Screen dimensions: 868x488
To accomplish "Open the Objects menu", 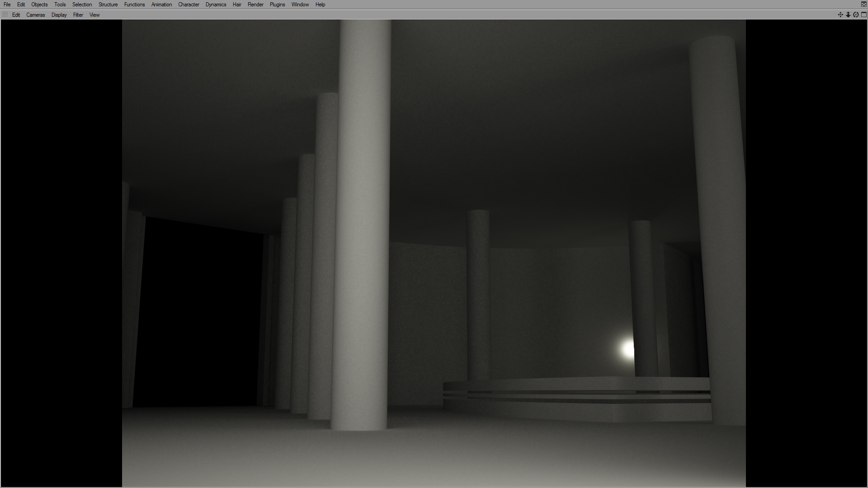I will pos(39,5).
